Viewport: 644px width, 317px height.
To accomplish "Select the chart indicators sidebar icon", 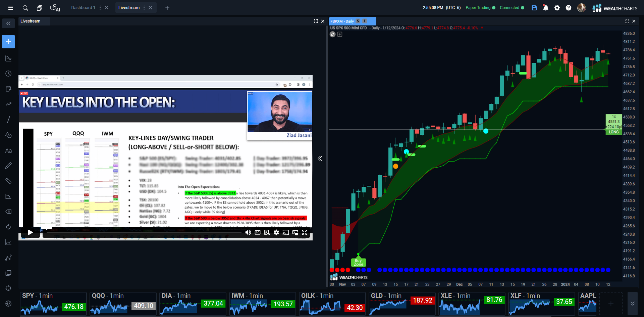I will click(x=8, y=58).
